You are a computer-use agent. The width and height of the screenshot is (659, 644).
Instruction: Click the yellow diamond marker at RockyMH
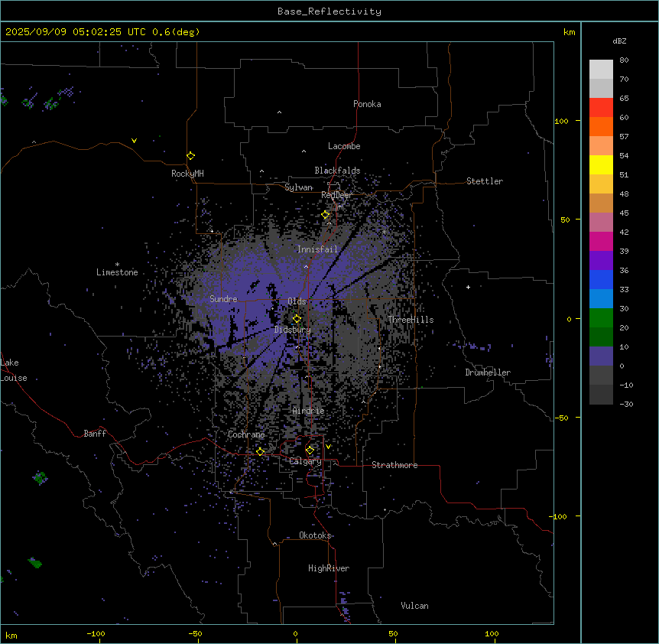pyautogui.click(x=191, y=156)
